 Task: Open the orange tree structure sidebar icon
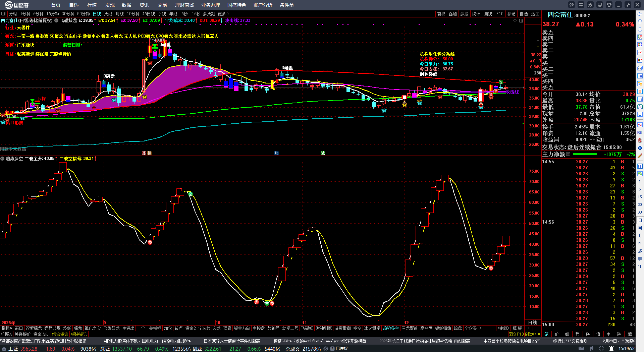[640, 84]
